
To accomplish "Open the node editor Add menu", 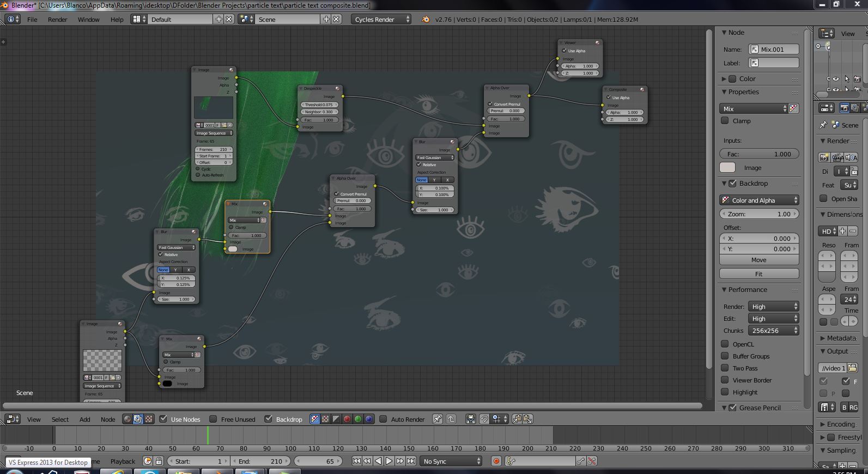I will coord(84,419).
